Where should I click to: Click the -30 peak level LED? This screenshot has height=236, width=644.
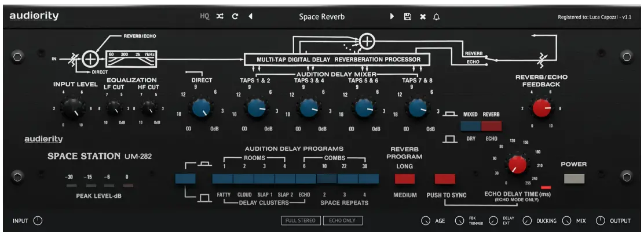(x=71, y=186)
